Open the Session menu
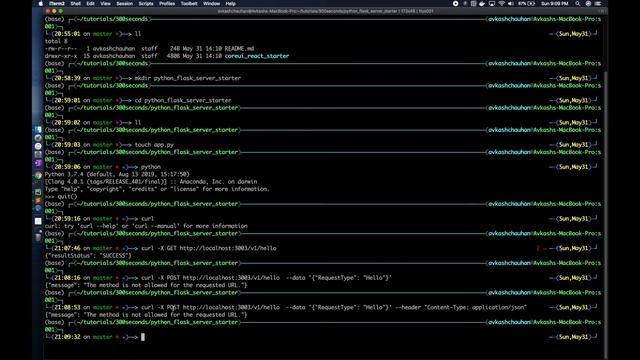Screen dimensions: 640x360 click(124, 4)
